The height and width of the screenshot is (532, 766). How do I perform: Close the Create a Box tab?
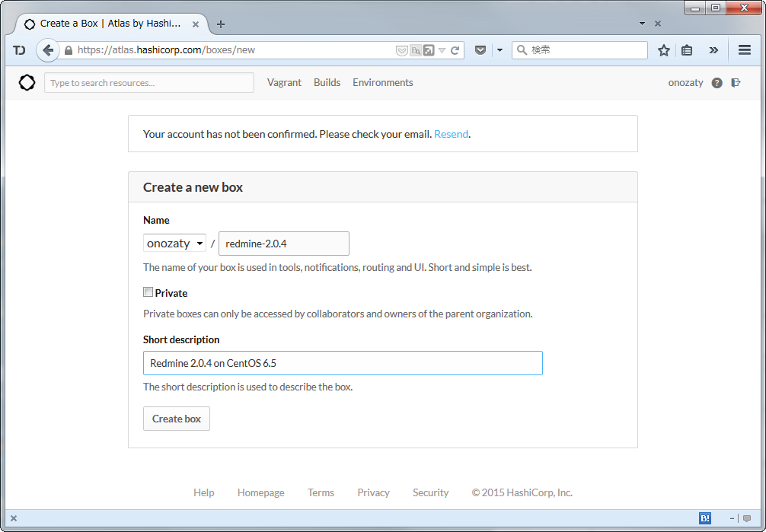pyautogui.click(x=196, y=24)
